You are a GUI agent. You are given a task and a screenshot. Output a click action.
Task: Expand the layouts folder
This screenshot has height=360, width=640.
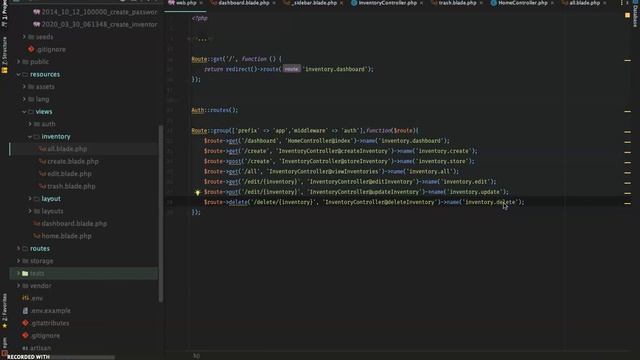30,211
